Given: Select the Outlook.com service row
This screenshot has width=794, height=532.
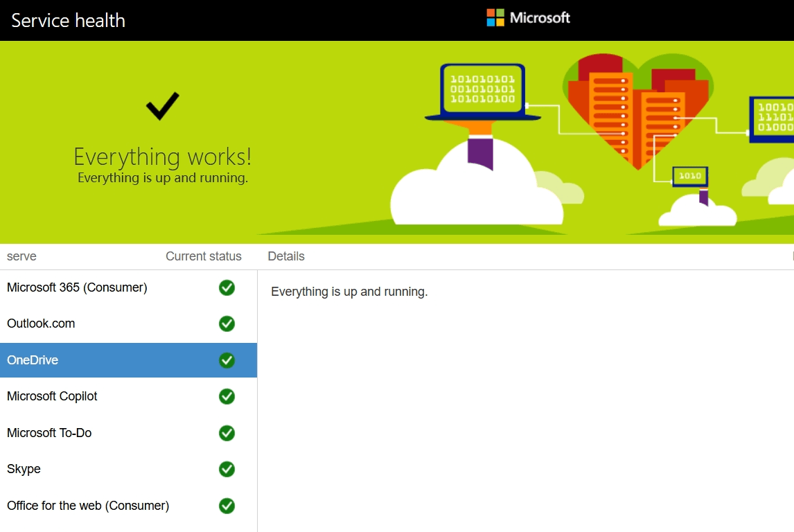Looking at the screenshot, I should 129,323.
